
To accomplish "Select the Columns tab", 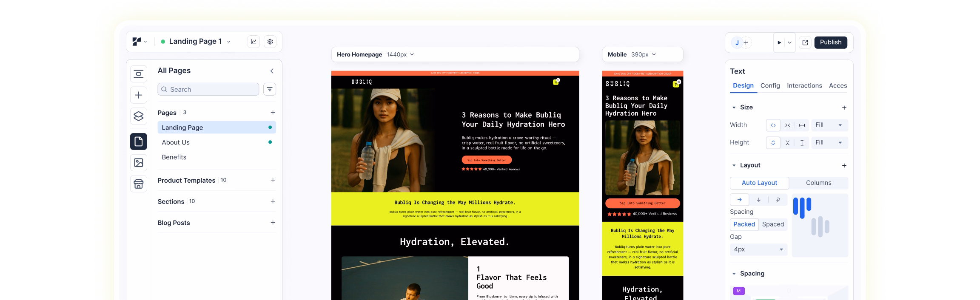I will (x=818, y=183).
